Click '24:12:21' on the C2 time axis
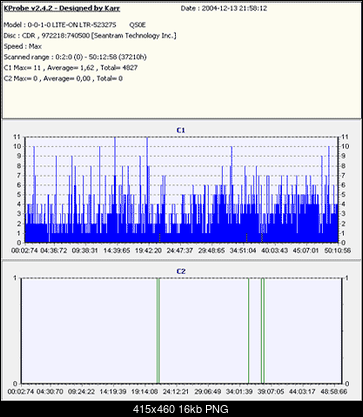The width and height of the screenshot is (363, 417). click(x=175, y=391)
